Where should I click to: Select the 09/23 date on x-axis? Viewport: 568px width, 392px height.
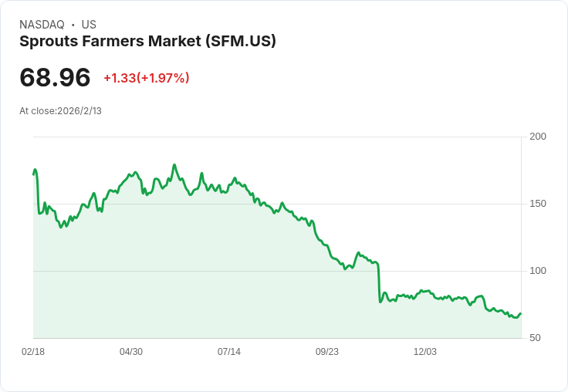pos(327,352)
